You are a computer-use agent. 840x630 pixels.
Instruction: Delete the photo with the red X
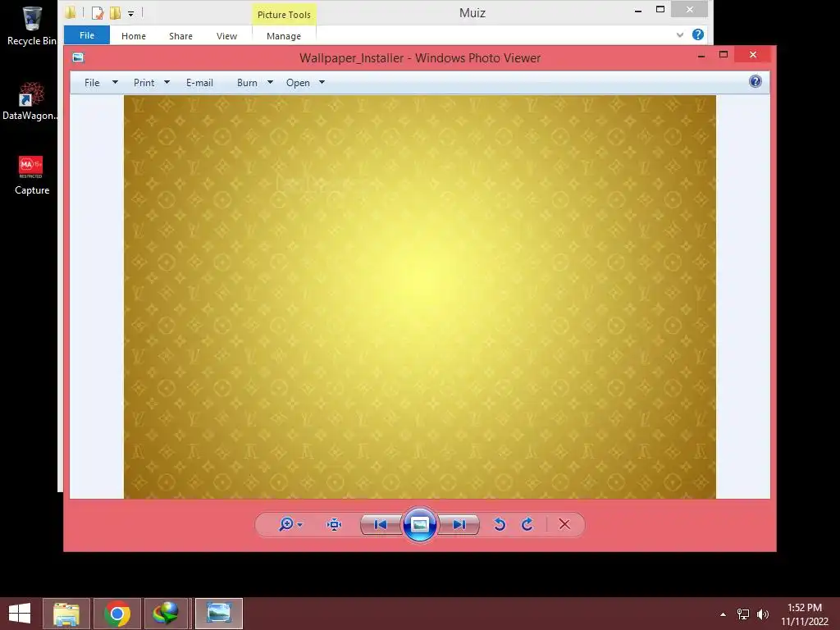coord(564,524)
